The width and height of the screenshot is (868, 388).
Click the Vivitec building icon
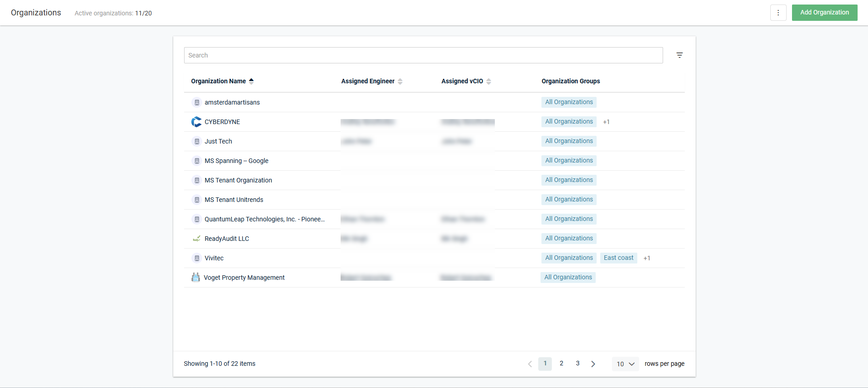pos(197,258)
